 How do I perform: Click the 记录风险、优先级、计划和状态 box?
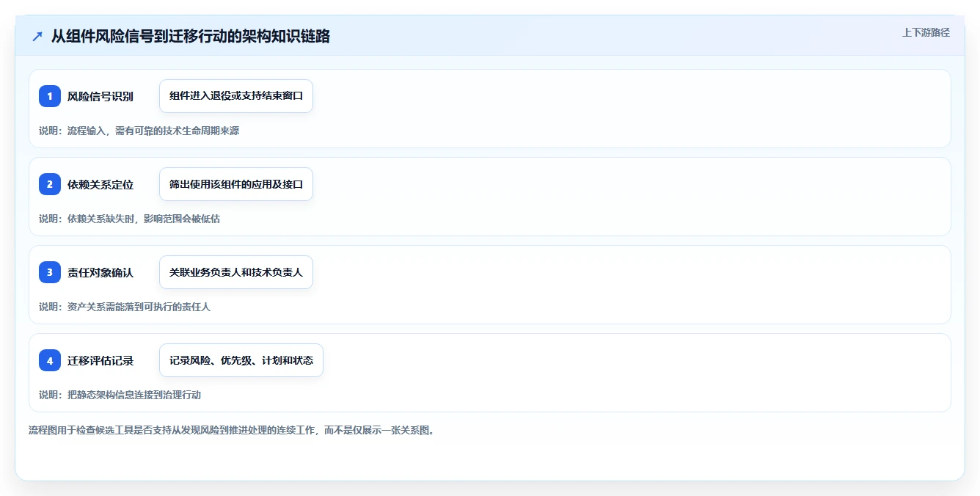click(241, 360)
